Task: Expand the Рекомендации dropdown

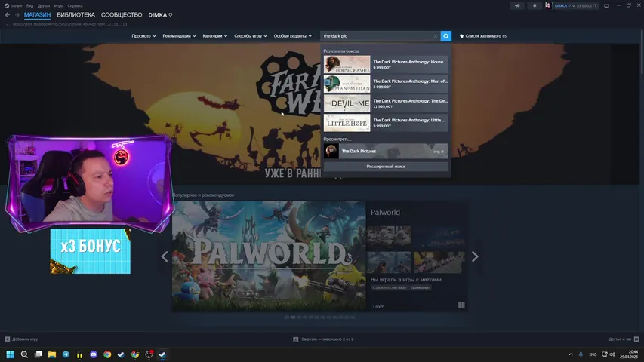Action: [x=179, y=36]
